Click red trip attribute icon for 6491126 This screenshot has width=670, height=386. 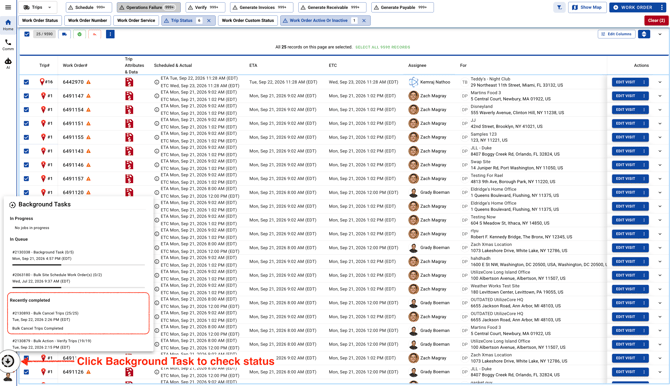click(x=129, y=372)
